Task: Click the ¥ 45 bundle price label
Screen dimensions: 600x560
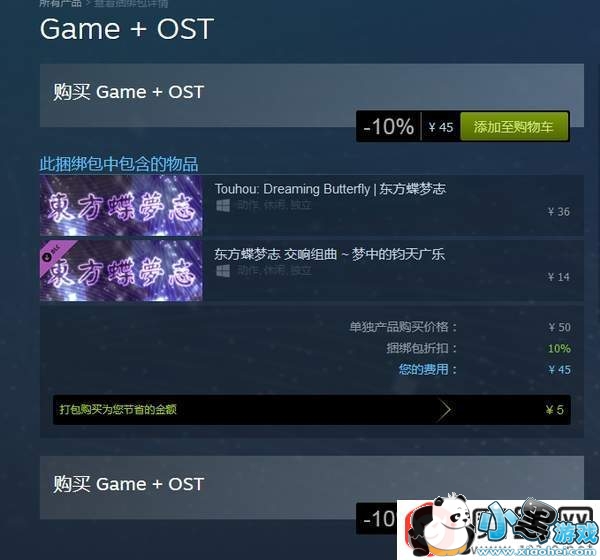Action: coord(441,127)
